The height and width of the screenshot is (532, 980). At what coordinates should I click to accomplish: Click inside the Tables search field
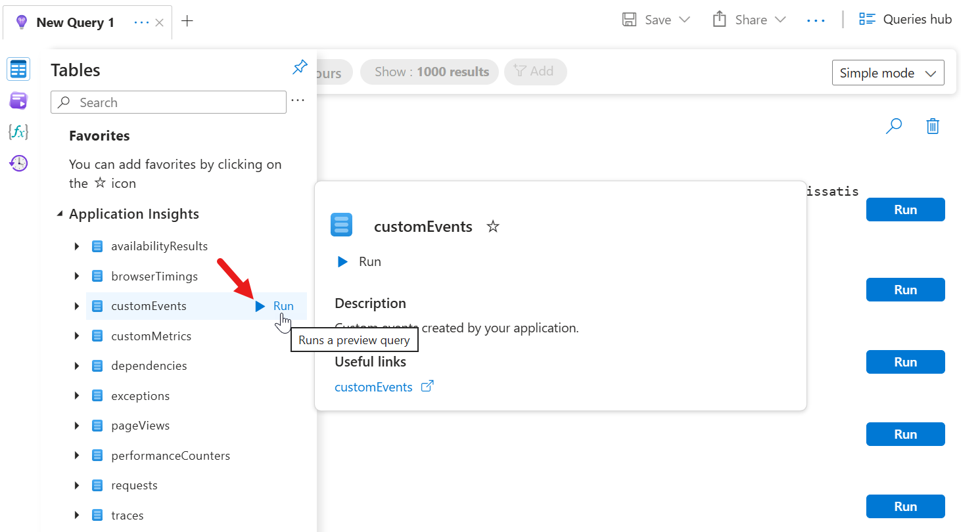tap(168, 102)
